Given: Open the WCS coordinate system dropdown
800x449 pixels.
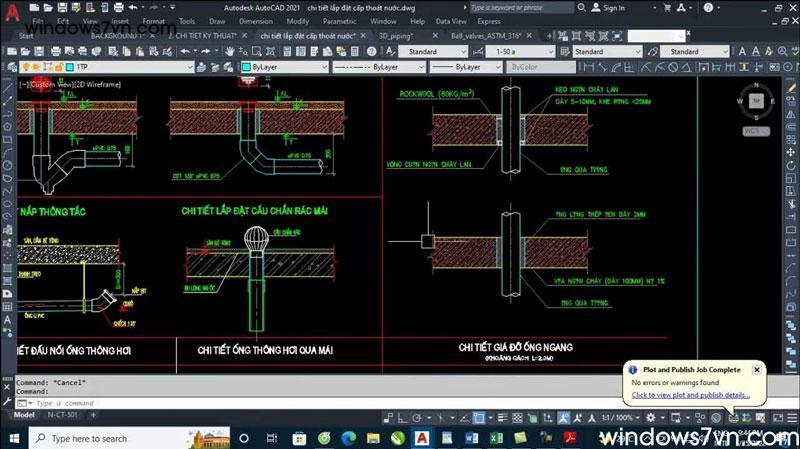Looking at the screenshot, I should [x=754, y=131].
